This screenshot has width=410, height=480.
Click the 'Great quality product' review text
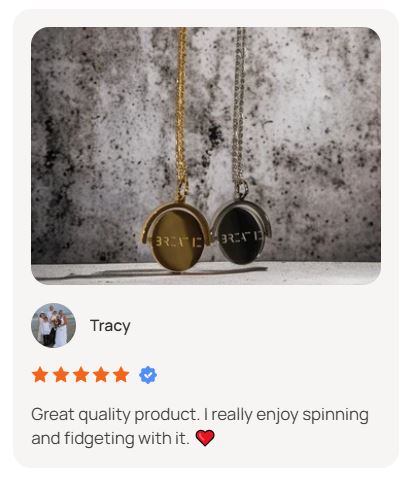point(115,415)
